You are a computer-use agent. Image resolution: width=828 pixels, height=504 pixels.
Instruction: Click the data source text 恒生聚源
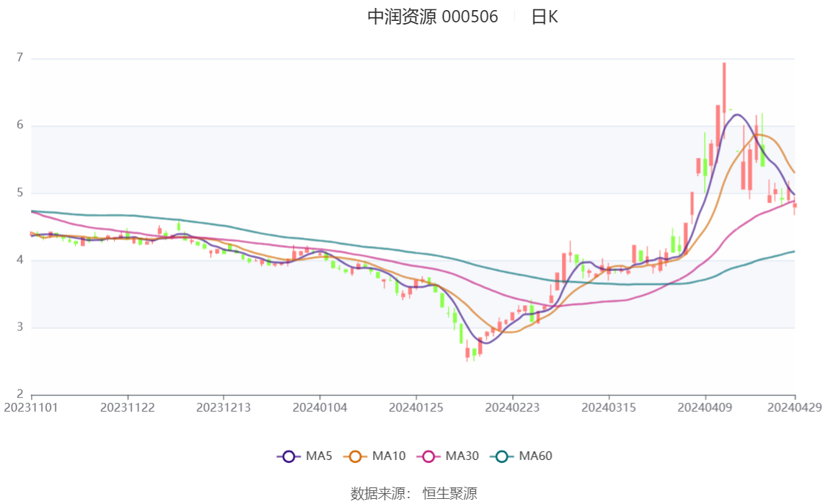[x=450, y=493]
